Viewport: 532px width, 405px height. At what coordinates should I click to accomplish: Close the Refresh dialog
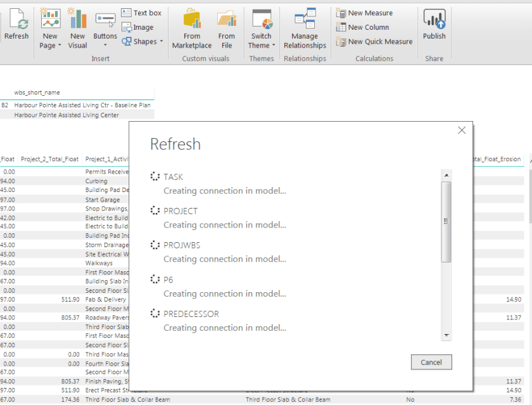click(462, 130)
